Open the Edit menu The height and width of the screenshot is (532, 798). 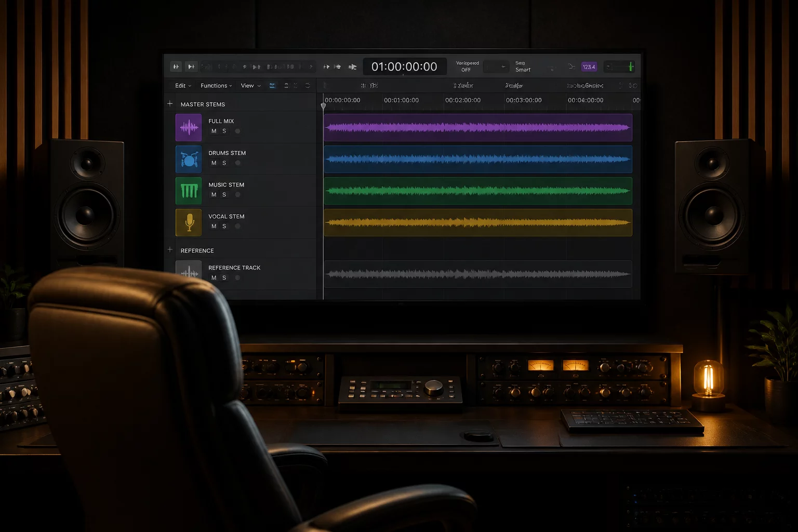[183, 86]
